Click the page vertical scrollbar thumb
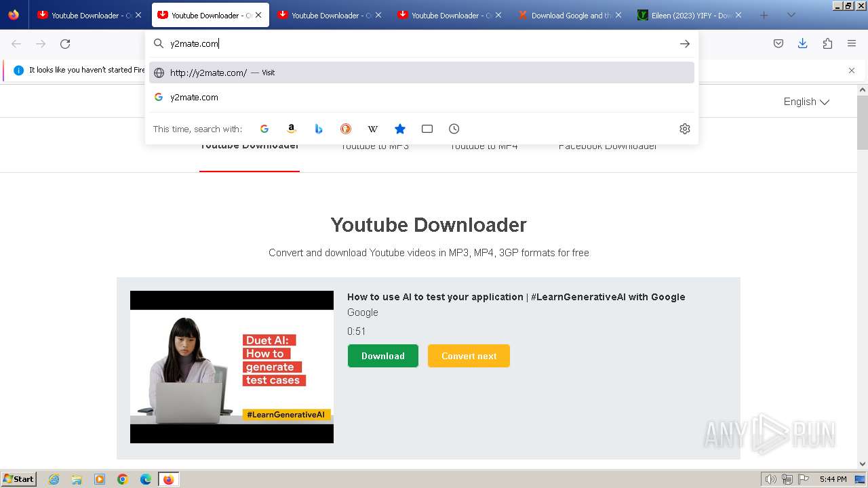This screenshot has height=488, width=868. 863,122
